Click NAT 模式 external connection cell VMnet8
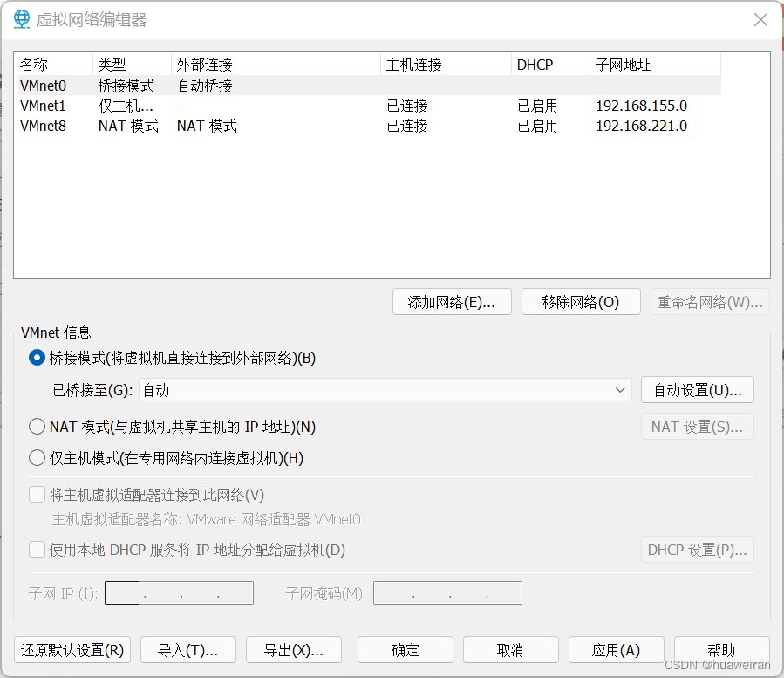 207,126
